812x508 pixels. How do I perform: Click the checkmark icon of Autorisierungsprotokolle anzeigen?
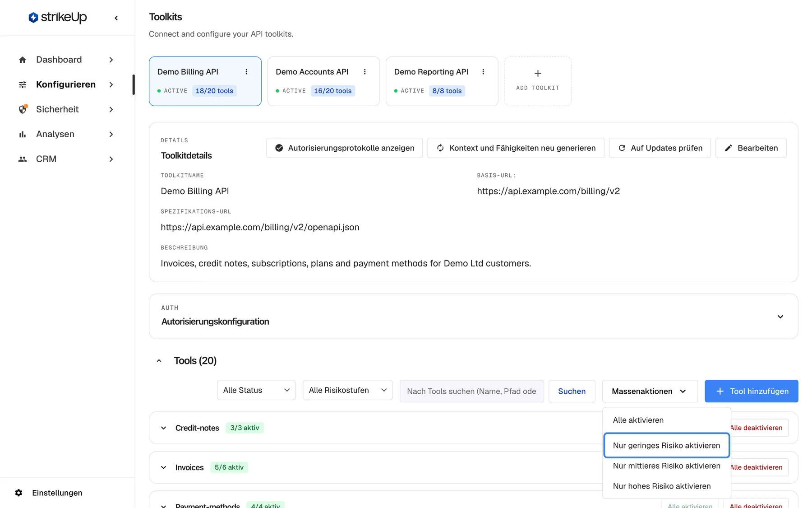click(279, 148)
